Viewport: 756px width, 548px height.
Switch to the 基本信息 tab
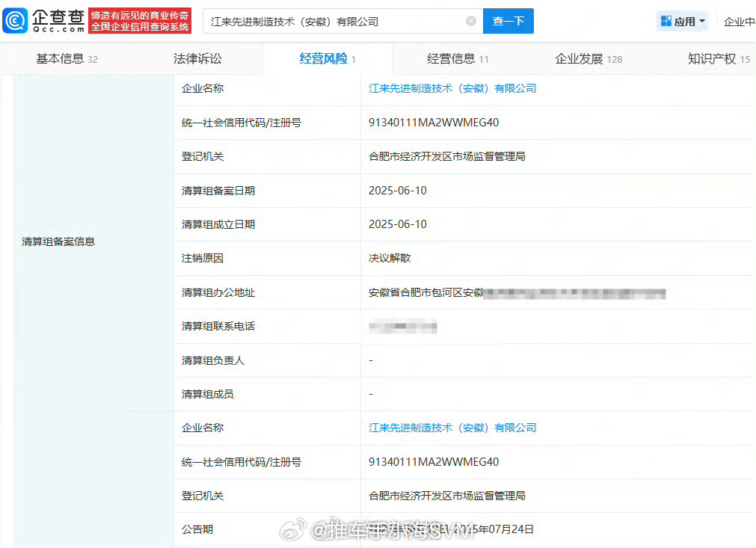67,59
